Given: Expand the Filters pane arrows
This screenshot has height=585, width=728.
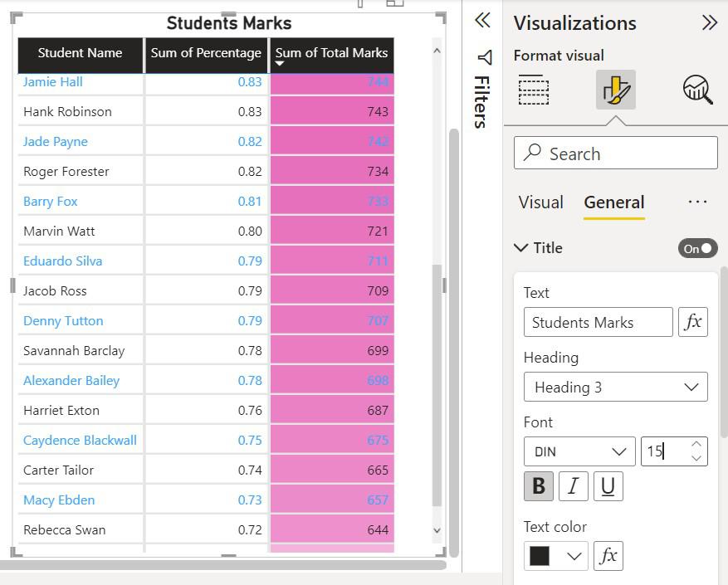Looking at the screenshot, I should (x=482, y=22).
